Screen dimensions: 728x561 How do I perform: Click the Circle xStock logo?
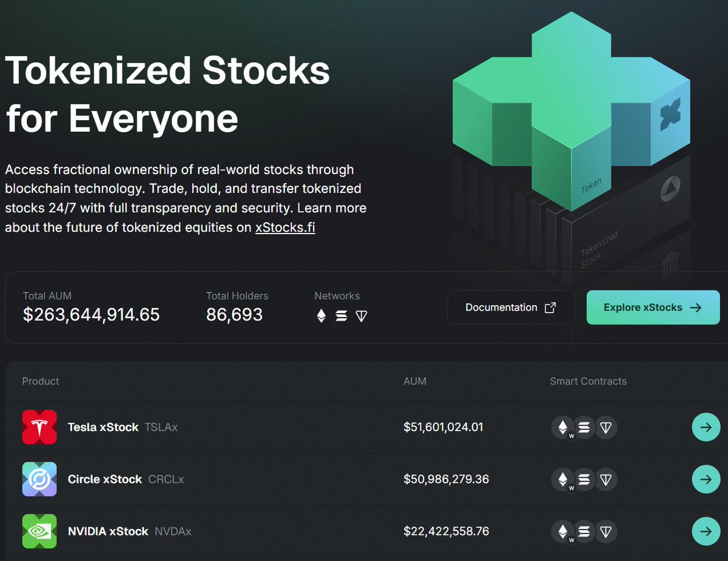click(39, 479)
